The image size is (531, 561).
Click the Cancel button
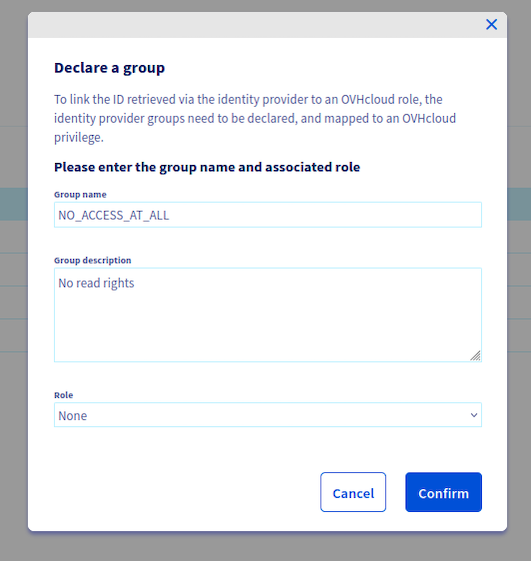pyautogui.click(x=353, y=492)
